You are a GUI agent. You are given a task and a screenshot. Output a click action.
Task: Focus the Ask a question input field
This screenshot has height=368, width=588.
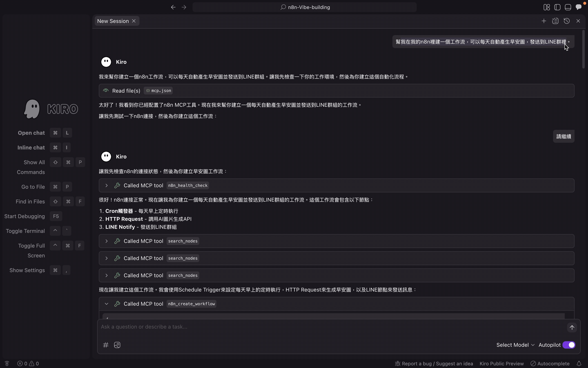click(x=332, y=327)
